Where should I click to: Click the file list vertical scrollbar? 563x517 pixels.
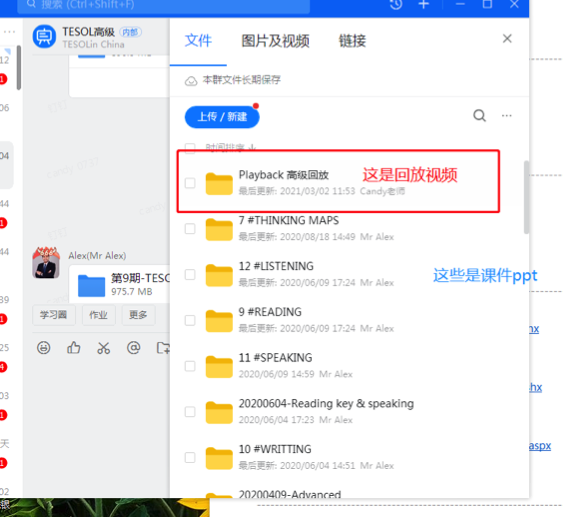(x=526, y=197)
